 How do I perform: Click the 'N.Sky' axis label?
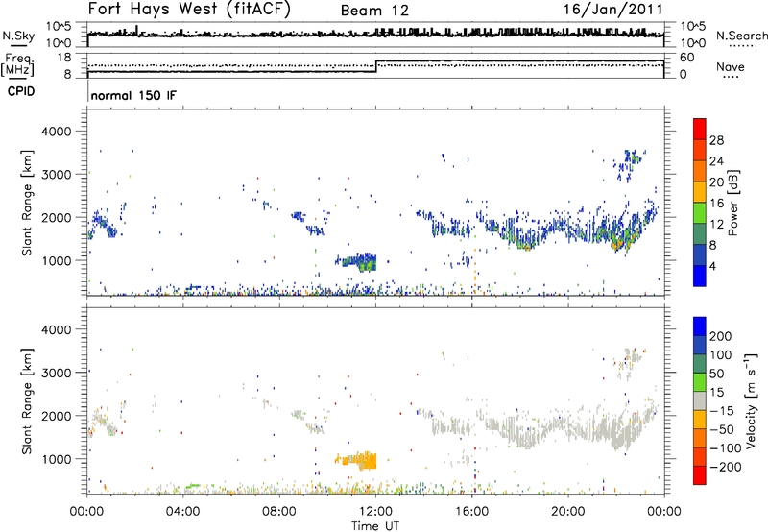[18, 36]
